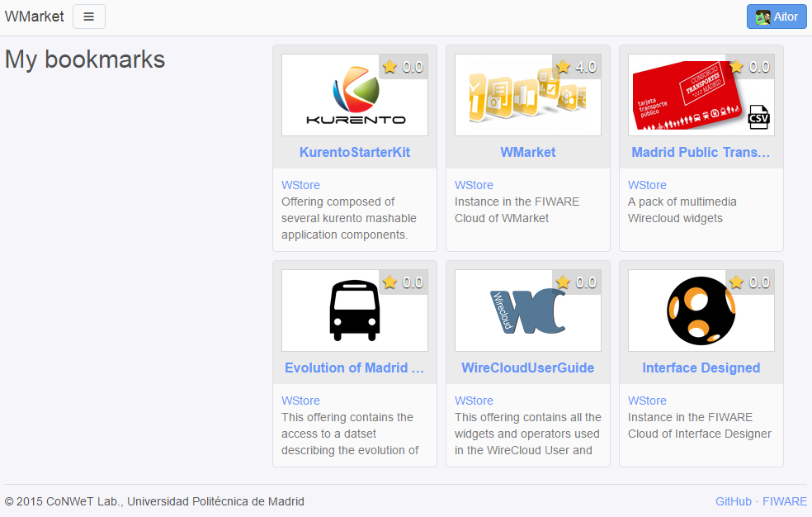Screen dimensions: 812x517
Task: Click the dataset evolution description text
Action: tap(350, 434)
